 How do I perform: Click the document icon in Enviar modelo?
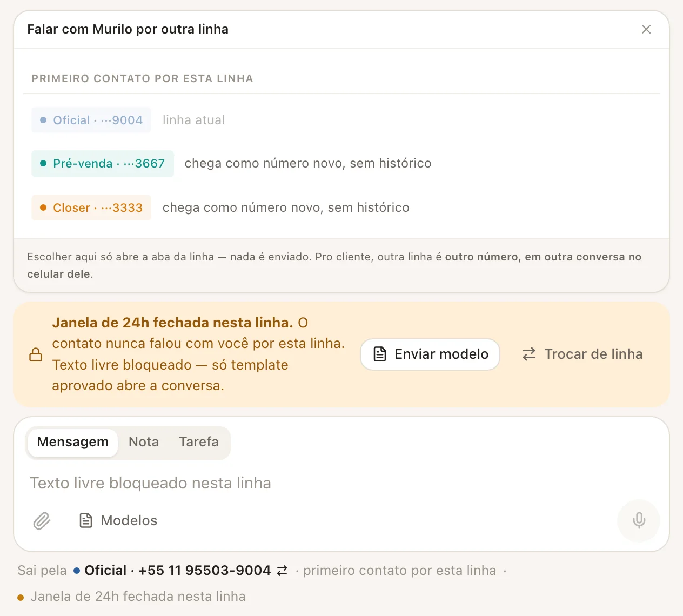pyautogui.click(x=380, y=354)
